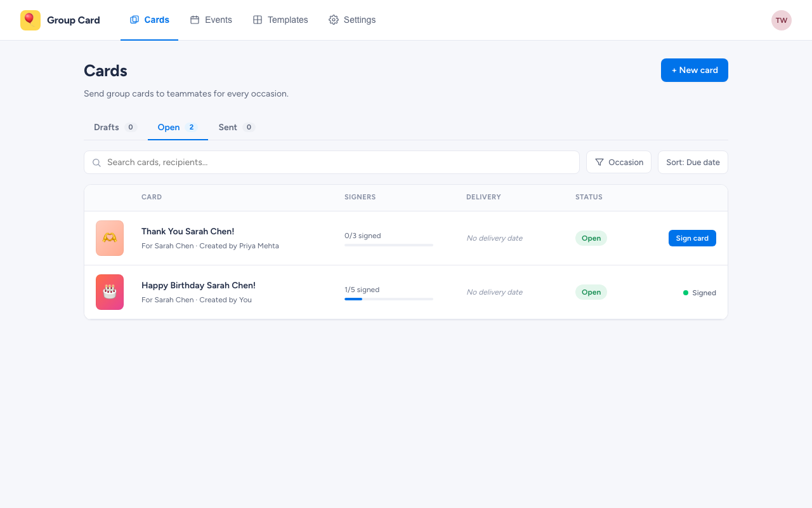This screenshot has width=812, height=508.
Task: Click the 1/5 signed progress bar
Action: click(389, 299)
